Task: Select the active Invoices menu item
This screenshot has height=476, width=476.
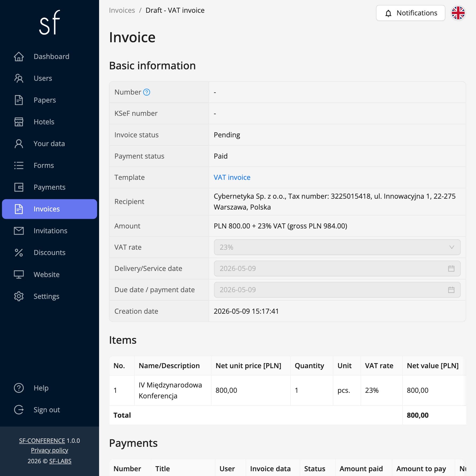Action: (x=49, y=209)
